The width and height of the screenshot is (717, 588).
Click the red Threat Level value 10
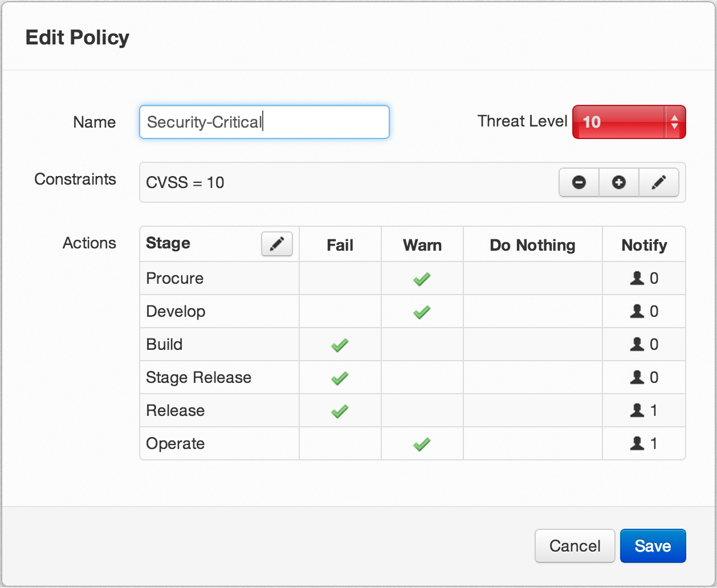[592, 122]
